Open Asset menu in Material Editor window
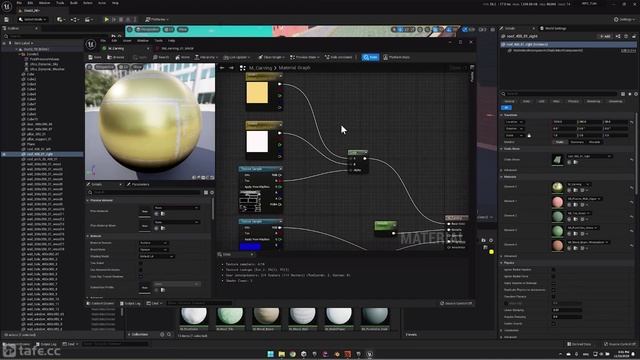The image size is (640, 360). click(x=127, y=40)
